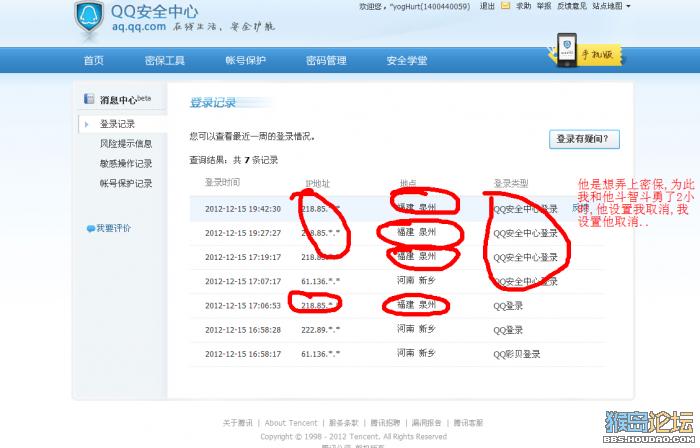Click the 腾讯招聘 footer link
700x448 pixels.
pyautogui.click(x=385, y=423)
